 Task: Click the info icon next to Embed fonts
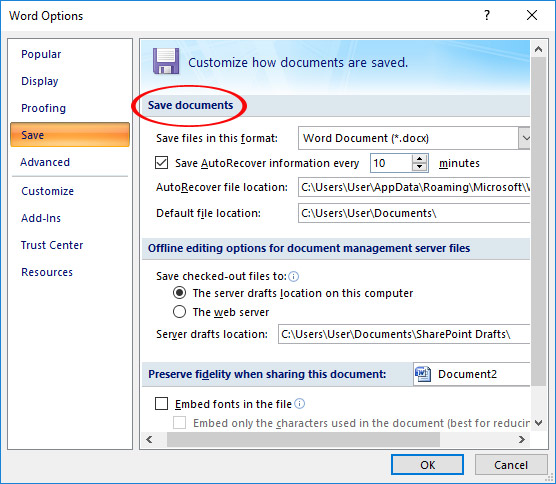tap(300, 404)
